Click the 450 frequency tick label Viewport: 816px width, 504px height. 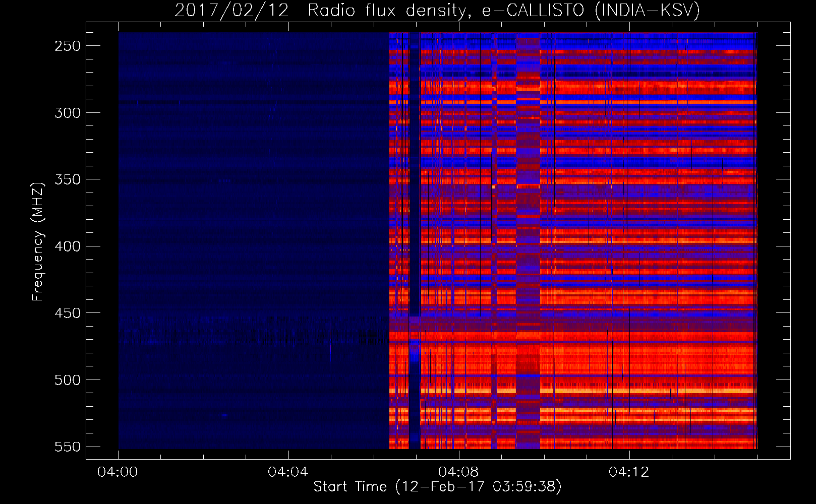[x=68, y=313]
